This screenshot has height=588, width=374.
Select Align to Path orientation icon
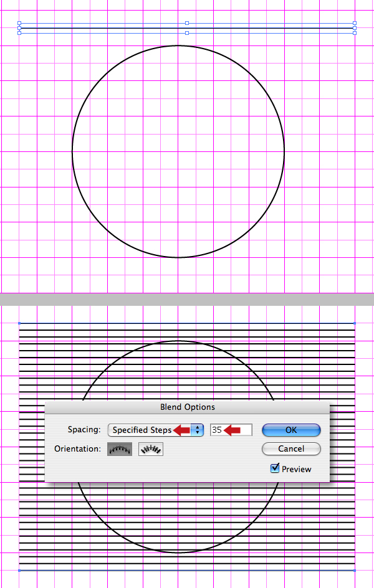(151, 449)
